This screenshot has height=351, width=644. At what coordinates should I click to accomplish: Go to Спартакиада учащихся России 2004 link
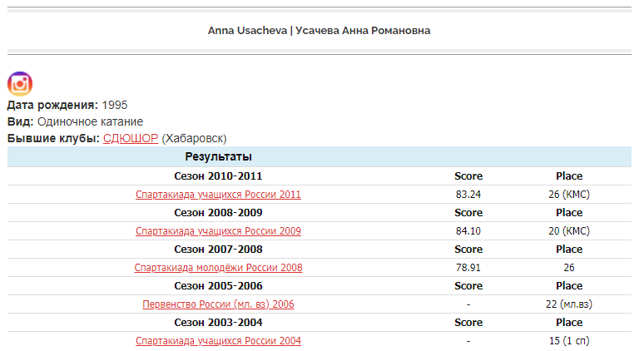pos(218,341)
